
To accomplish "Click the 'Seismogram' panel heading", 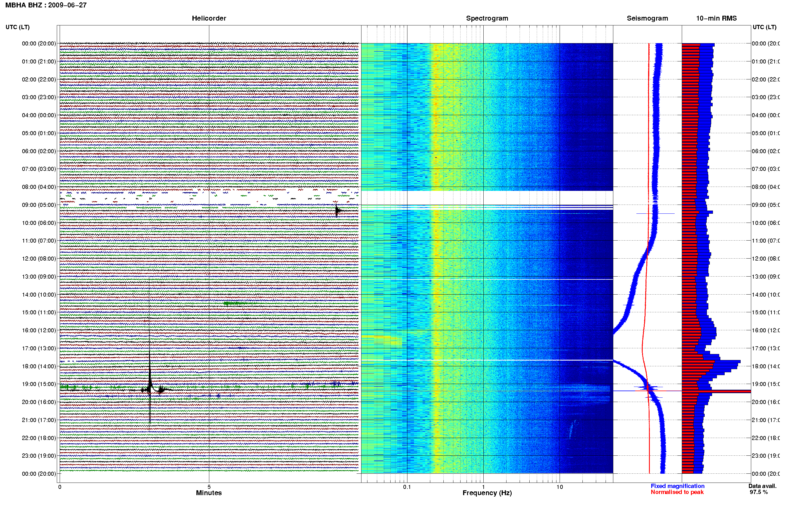I will (647, 18).
